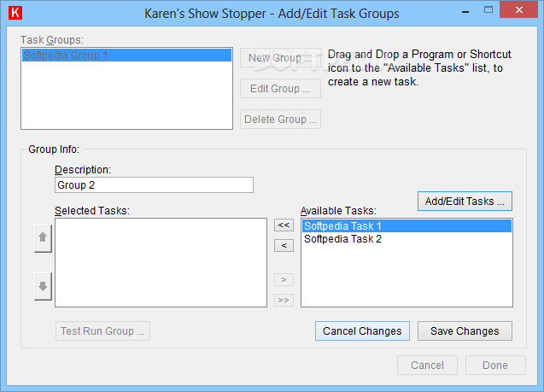Remove a task with the > button
Screen dimensions: 544x392
tap(284, 279)
